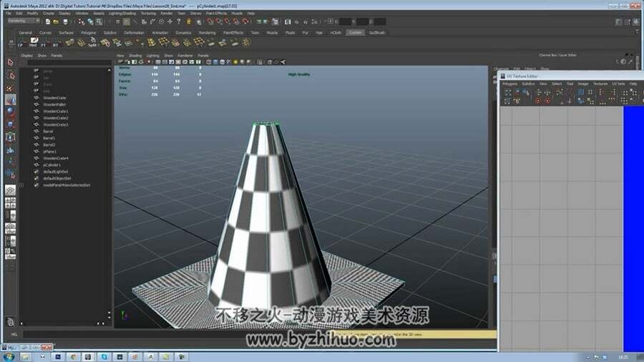The width and height of the screenshot is (644, 362).
Task: Open the Windows Start button
Action: (8, 357)
